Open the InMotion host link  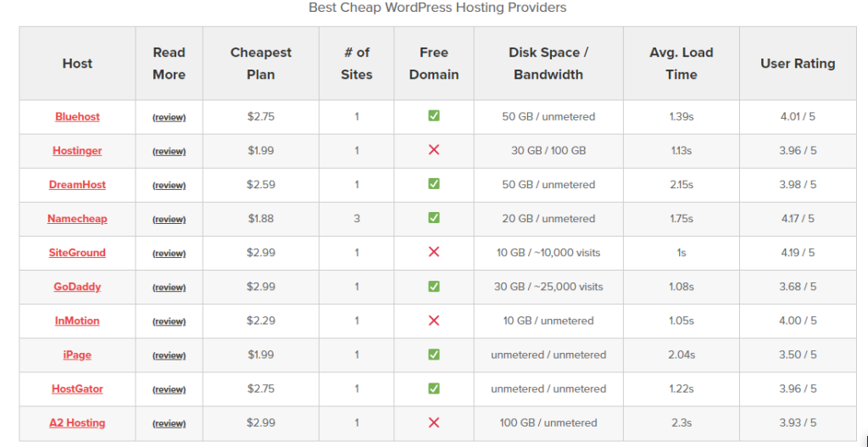(x=77, y=321)
